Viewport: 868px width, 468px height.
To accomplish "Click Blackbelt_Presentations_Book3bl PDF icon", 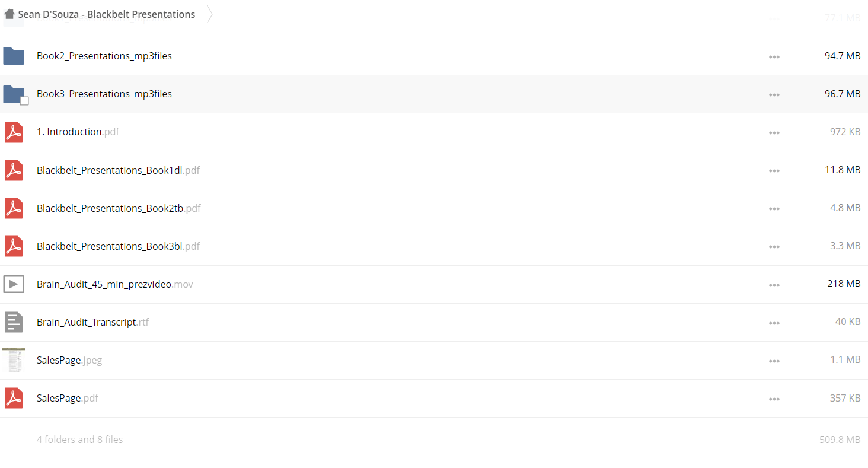I will (x=14, y=246).
